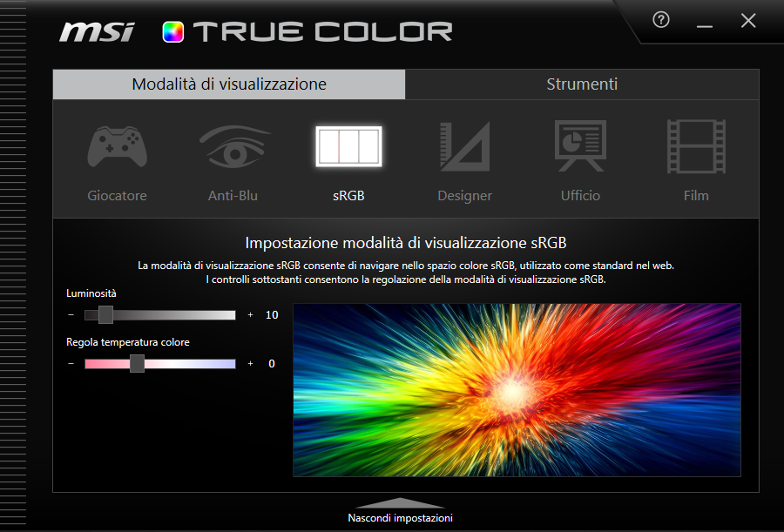
Task: Increase Luminosità with the plus button
Action: tap(251, 314)
